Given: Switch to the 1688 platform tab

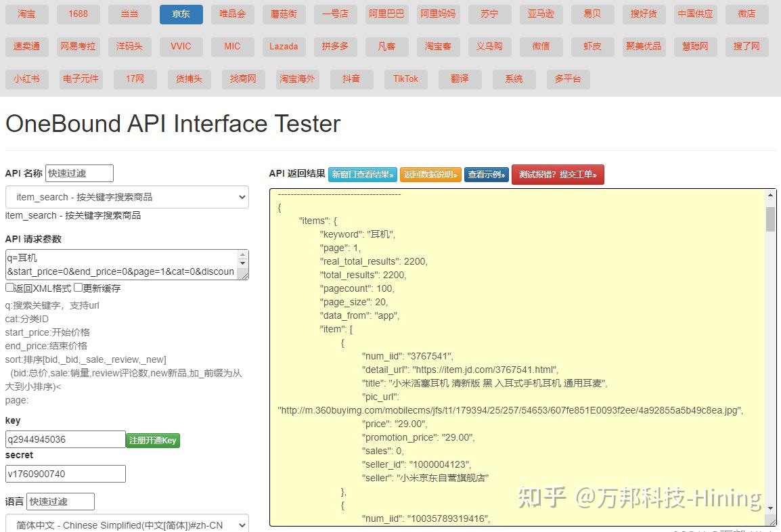Looking at the screenshot, I should (x=78, y=14).
